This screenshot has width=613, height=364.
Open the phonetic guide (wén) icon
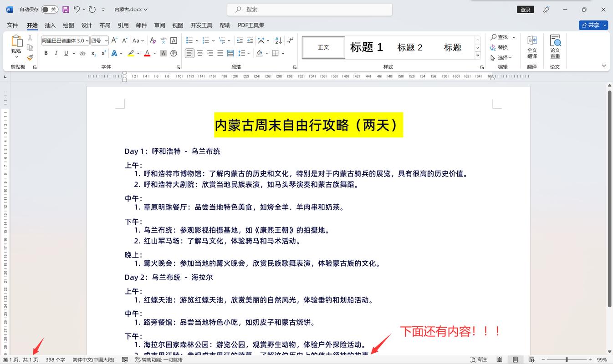(x=163, y=40)
